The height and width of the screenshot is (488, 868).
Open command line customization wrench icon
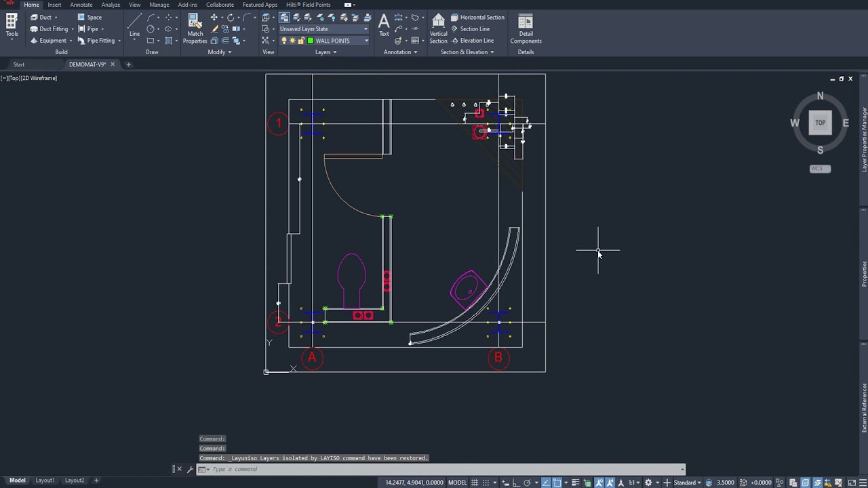[x=190, y=469]
